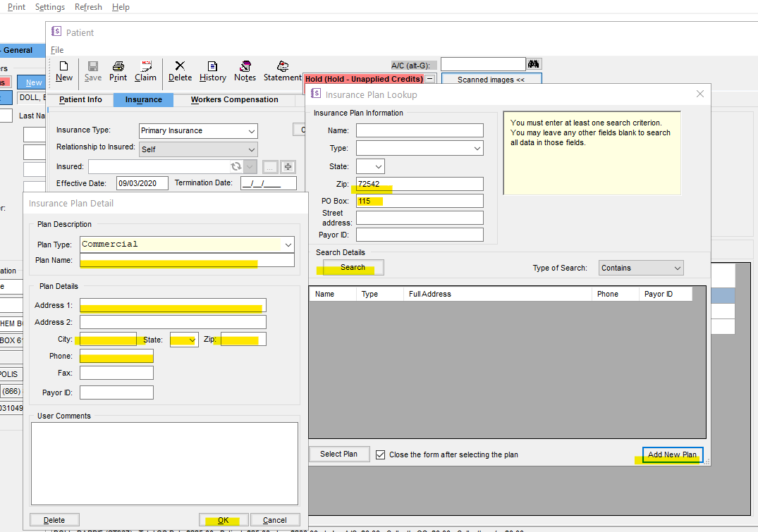Open the Insurance Type dropdown
The width and height of the screenshot is (758, 532).
[x=252, y=131]
